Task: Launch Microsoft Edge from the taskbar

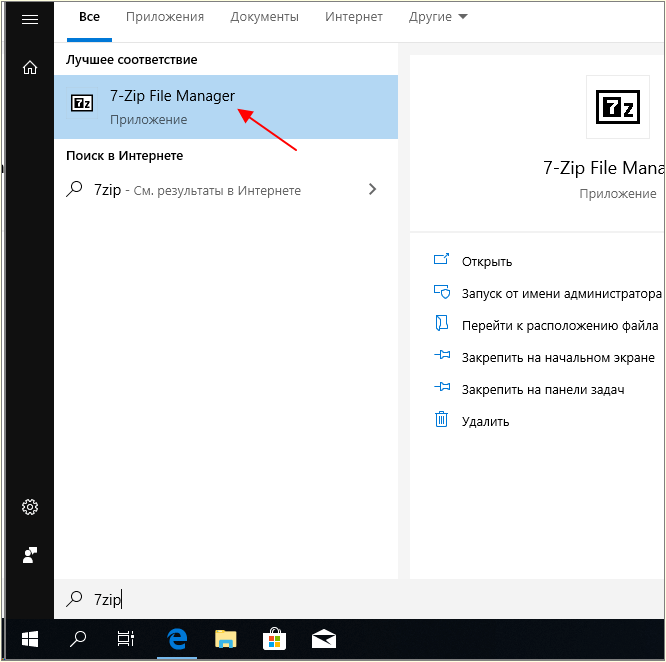Action: click(177, 639)
